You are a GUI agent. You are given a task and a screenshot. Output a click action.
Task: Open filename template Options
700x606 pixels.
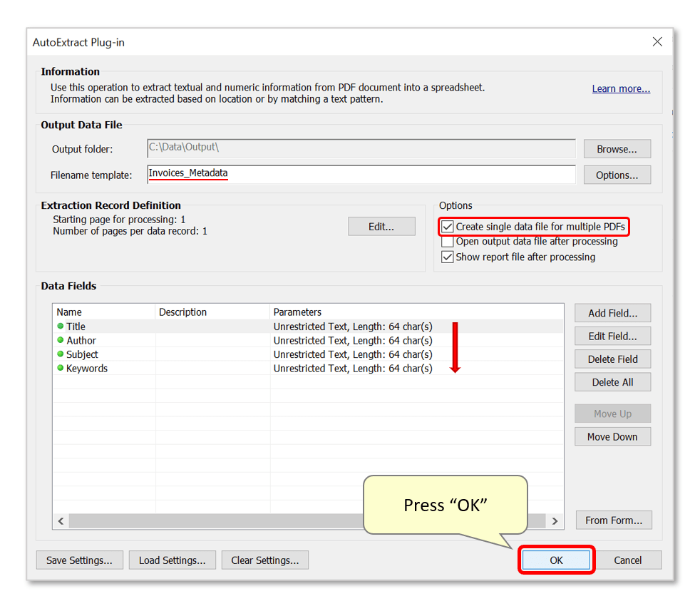coord(617,174)
